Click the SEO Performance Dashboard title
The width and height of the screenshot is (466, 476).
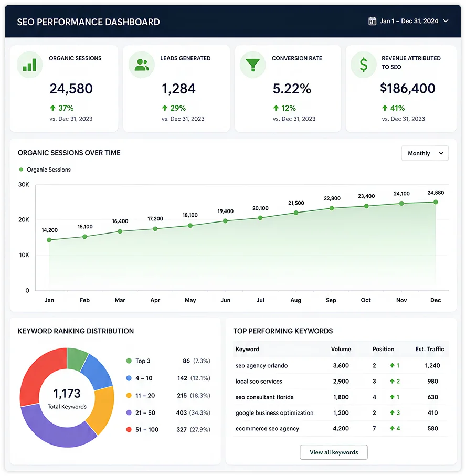[88, 22]
